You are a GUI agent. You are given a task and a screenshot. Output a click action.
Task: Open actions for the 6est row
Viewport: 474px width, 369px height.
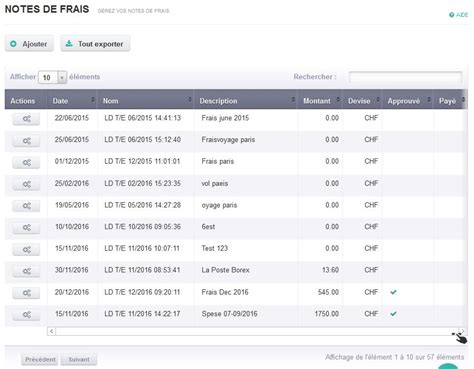tap(26, 228)
